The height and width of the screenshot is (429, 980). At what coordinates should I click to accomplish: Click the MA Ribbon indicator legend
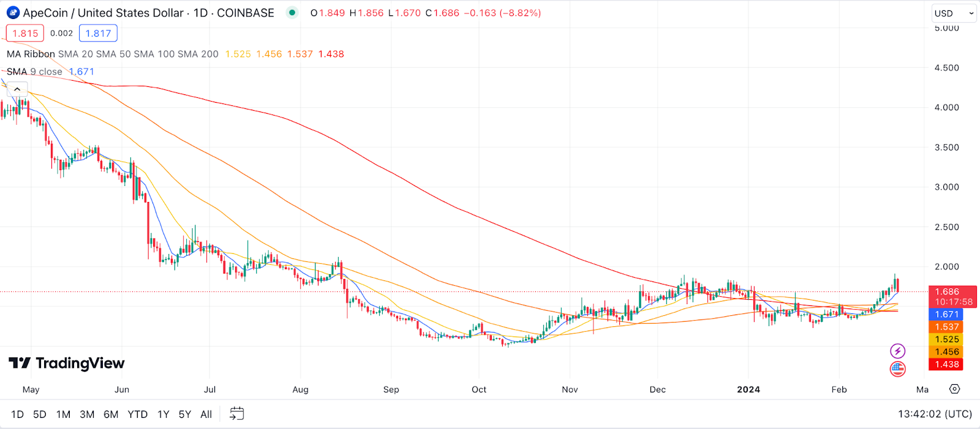point(113,54)
